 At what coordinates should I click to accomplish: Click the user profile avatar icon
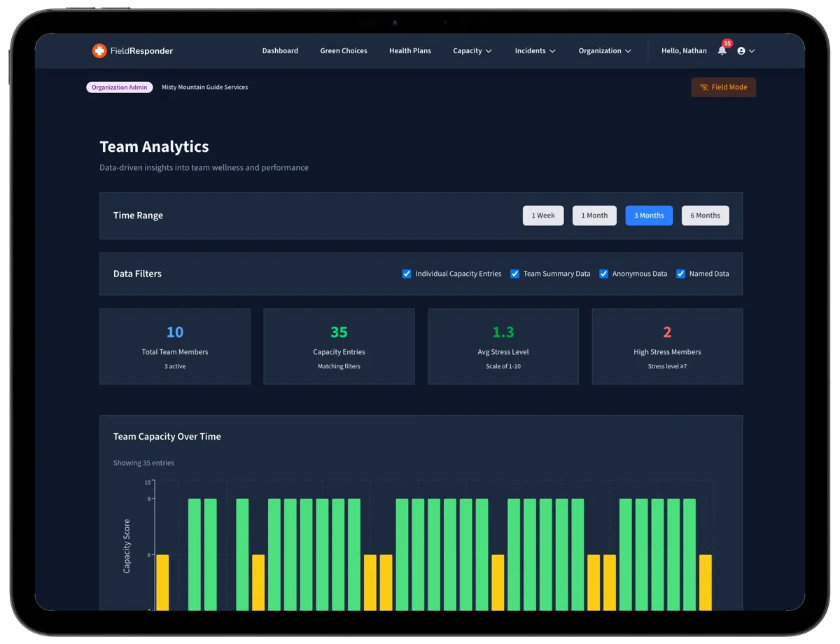click(742, 50)
